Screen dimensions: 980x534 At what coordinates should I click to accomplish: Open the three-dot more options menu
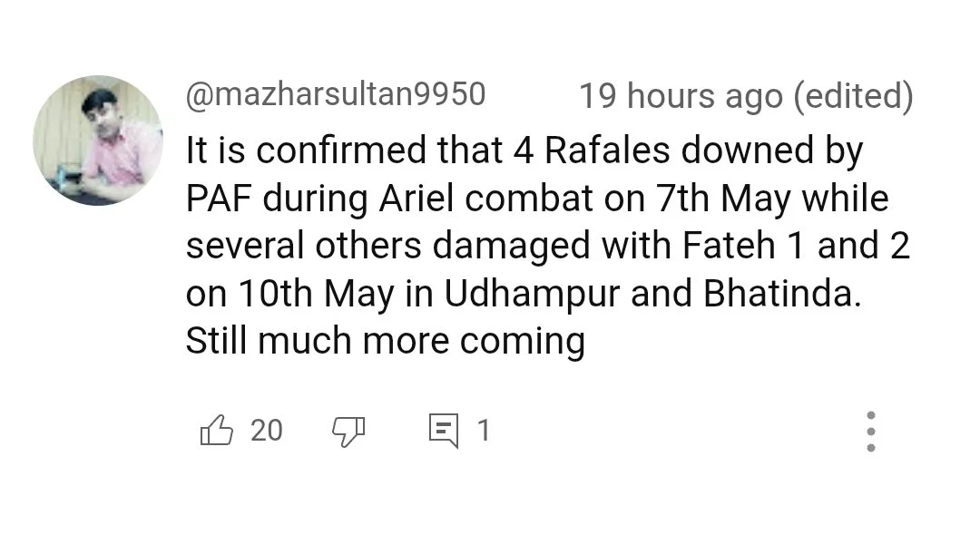coord(871,431)
